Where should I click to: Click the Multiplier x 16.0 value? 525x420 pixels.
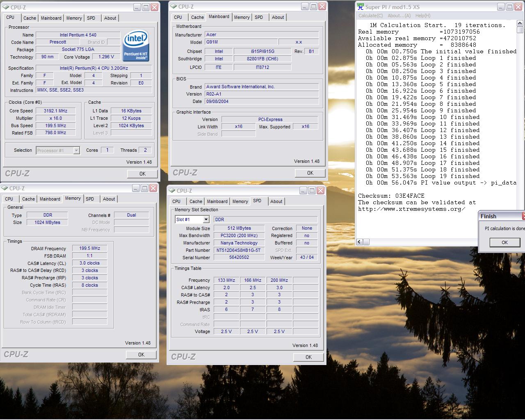coord(55,118)
